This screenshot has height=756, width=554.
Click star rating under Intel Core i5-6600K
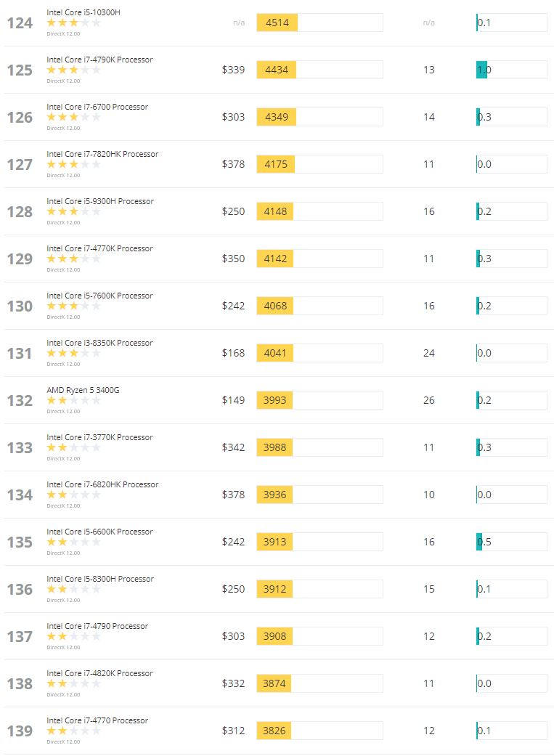(x=73, y=542)
